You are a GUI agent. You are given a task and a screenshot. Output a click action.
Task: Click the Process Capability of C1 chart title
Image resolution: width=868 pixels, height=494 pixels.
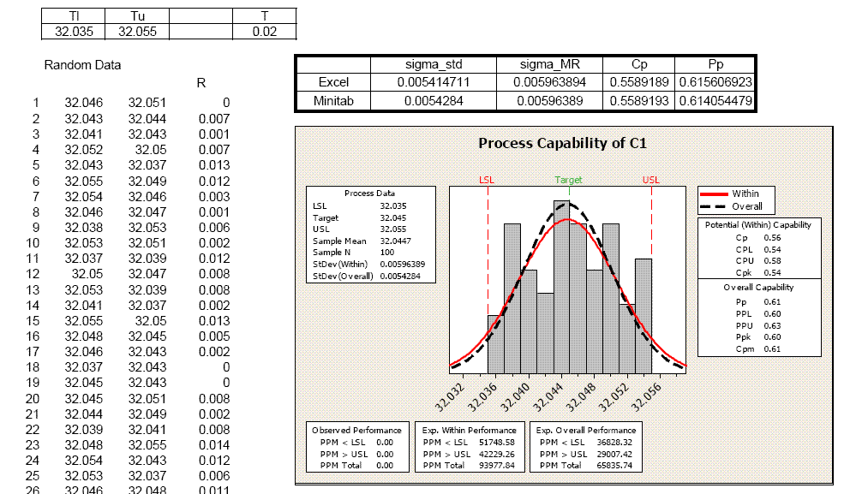(563, 143)
